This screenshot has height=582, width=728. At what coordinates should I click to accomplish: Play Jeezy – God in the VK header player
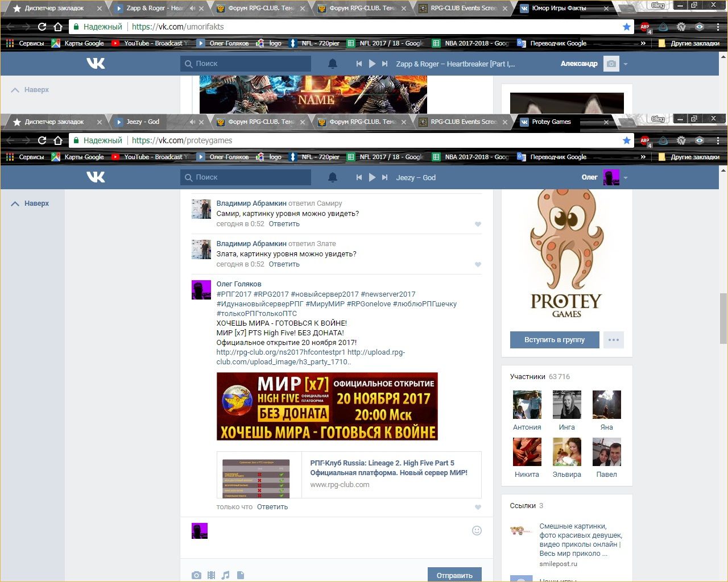pos(372,177)
